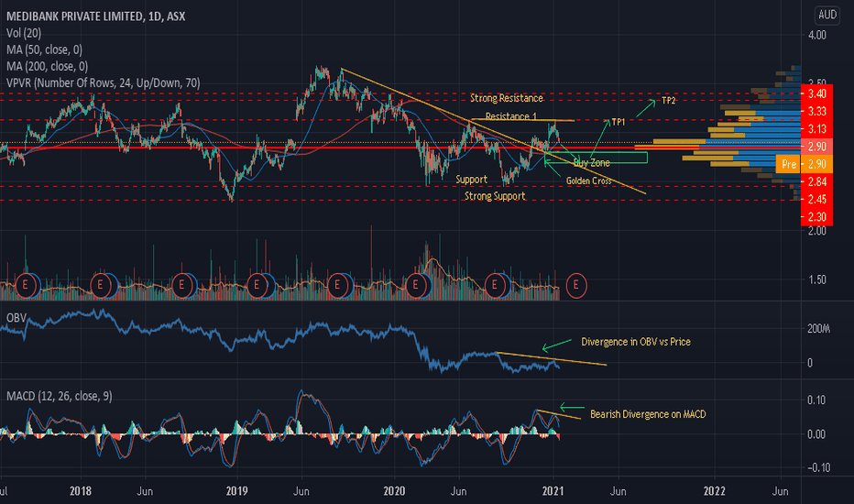This screenshot has width=854, height=504.
Task: Open the February 2020 earnings E marker
Action: coord(416,285)
